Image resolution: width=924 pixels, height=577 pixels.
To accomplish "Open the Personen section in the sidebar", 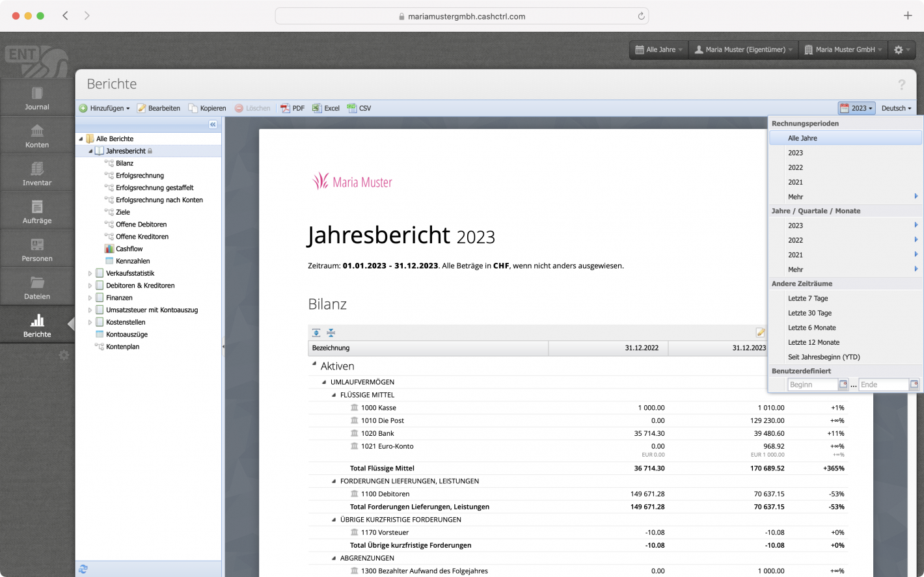I will click(36, 248).
